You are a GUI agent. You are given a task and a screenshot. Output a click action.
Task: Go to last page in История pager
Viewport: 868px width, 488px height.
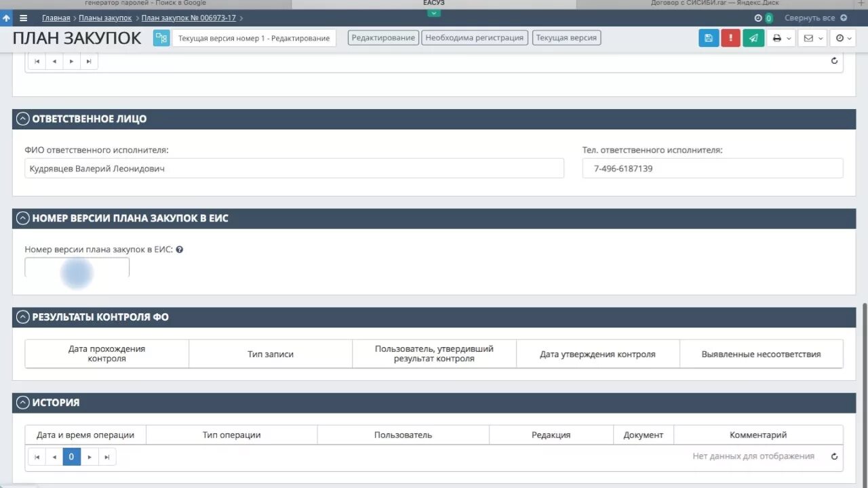click(107, 457)
